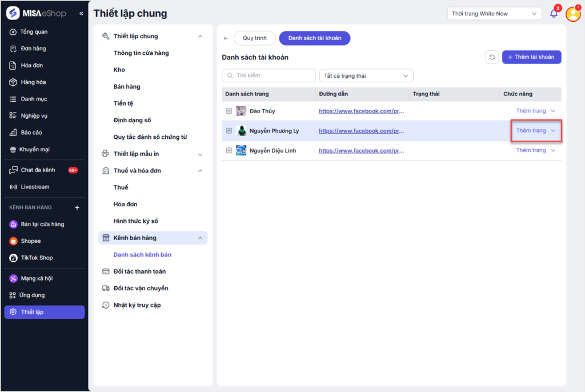The width and height of the screenshot is (585, 392).
Task: Select Đối tác thanh toán menu item
Action: coord(139,271)
